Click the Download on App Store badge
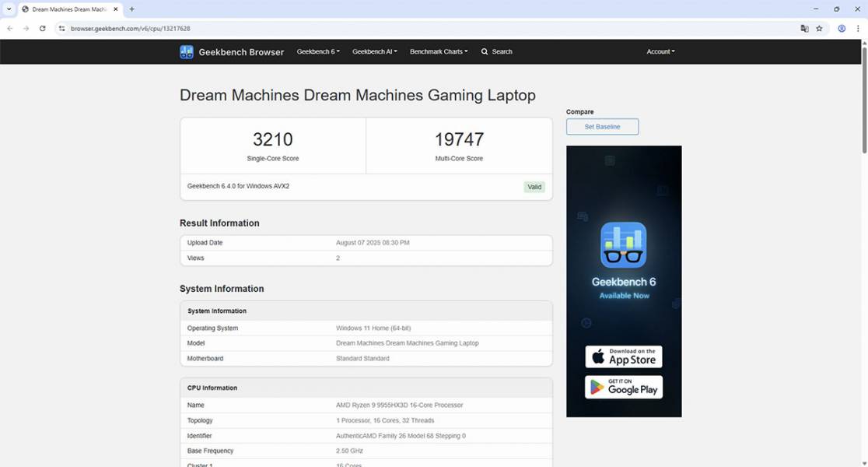868x467 pixels. pyautogui.click(x=623, y=356)
